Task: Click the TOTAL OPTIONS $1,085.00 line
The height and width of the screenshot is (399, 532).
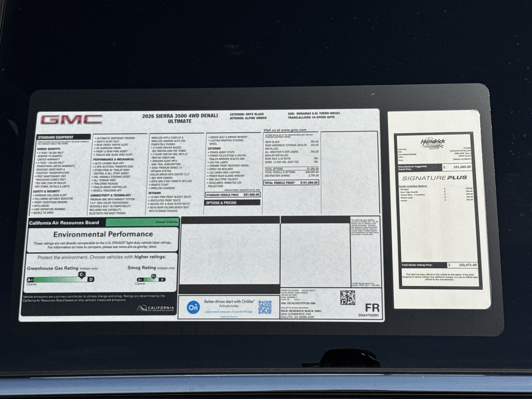Action: [x=292, y=169]
